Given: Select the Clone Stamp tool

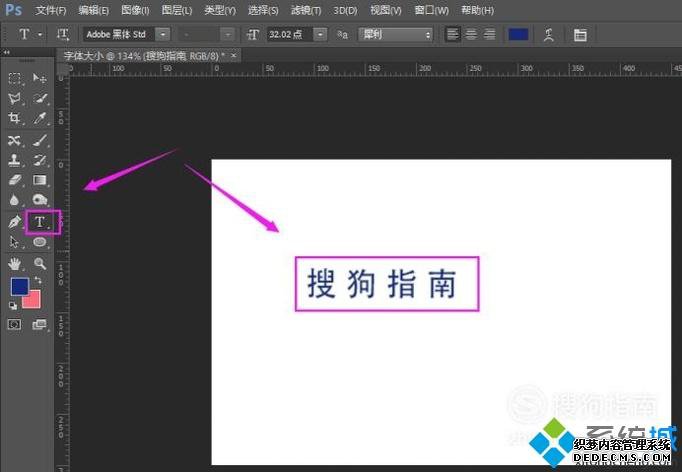Looking at the screenshot, I should 14,160.
